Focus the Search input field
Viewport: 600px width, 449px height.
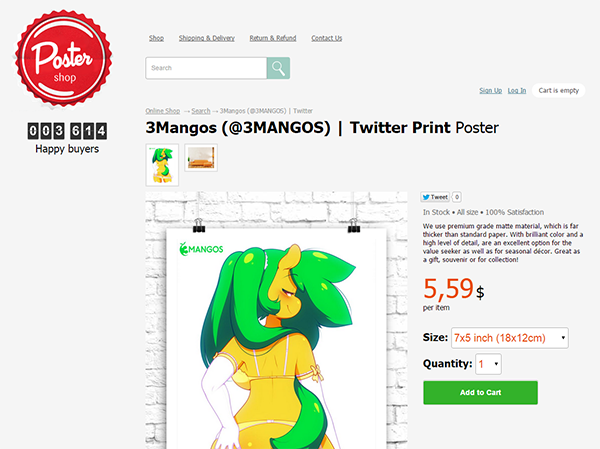tap(206, 68)
